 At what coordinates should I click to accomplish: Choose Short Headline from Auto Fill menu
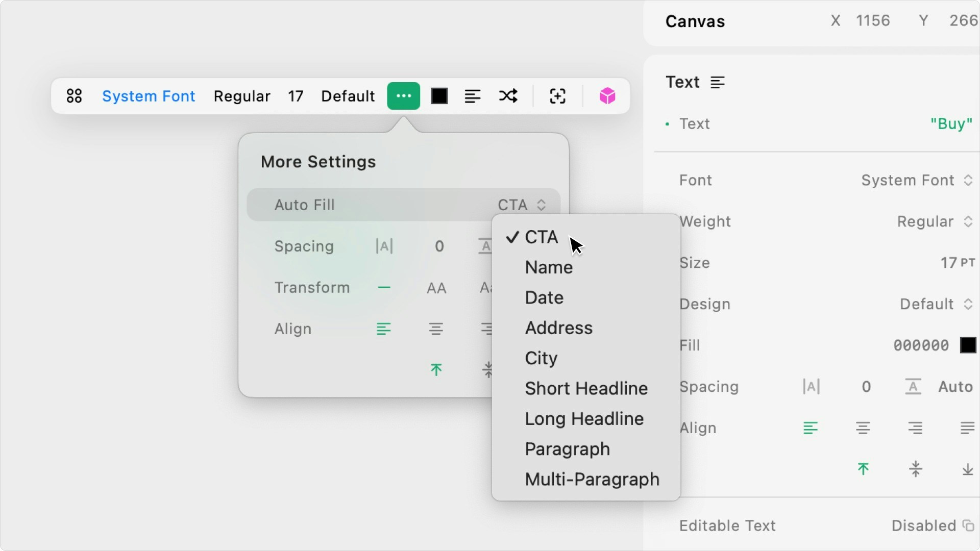tap(586, 389)
